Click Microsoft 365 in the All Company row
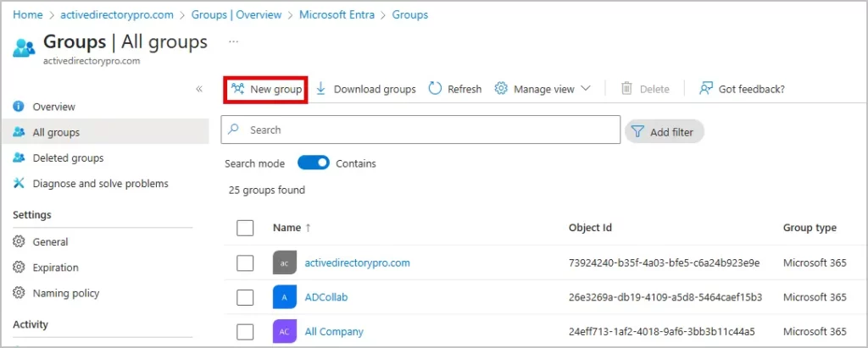Image resolution: width=868 pixels, height=348 pixels. click(x=815, y=332)
